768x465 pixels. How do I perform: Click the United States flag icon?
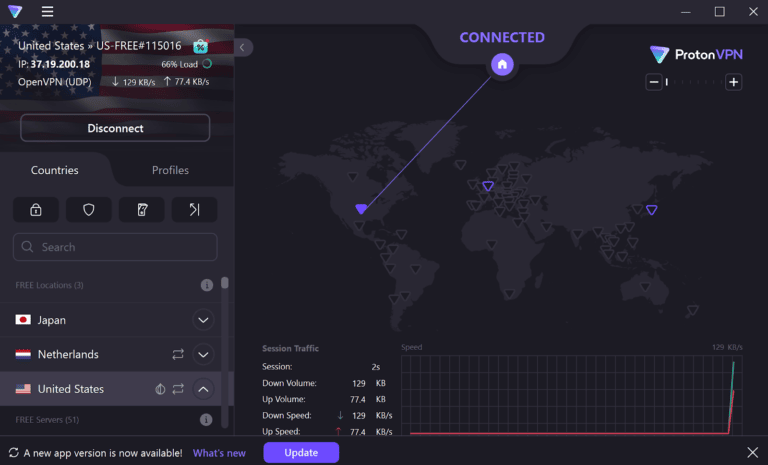tap(23, 389)
